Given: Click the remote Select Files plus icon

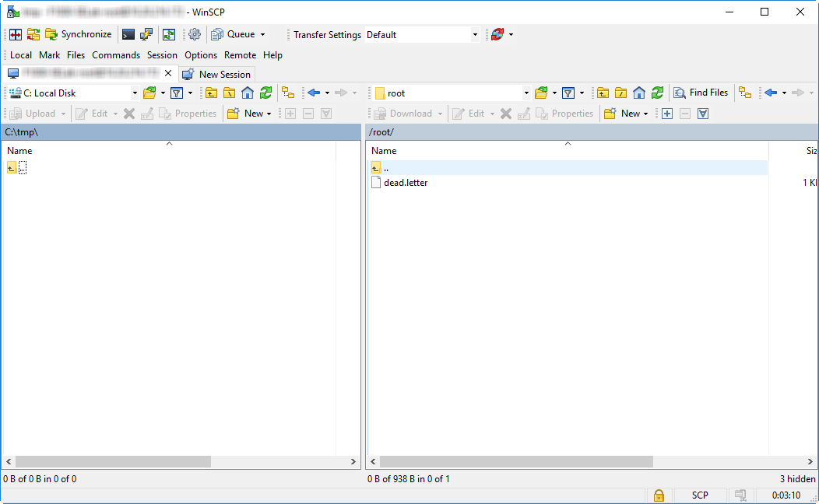Looking at the screenshot, I should pos(666,114).
